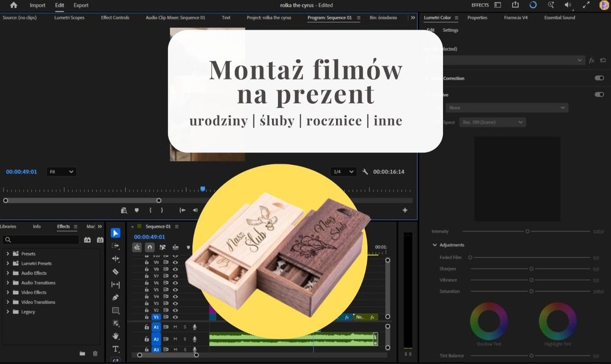Select the Type tool

[115, 349]
